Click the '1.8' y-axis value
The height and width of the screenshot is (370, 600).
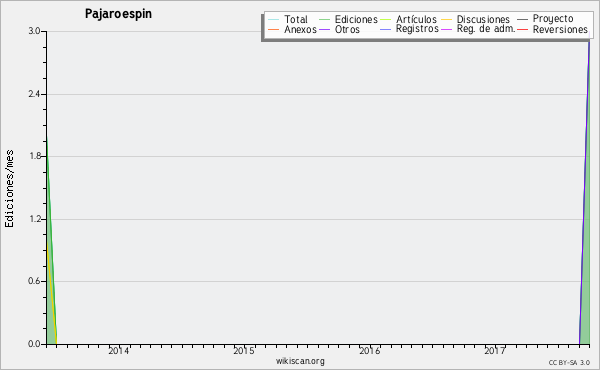[34, 156]
